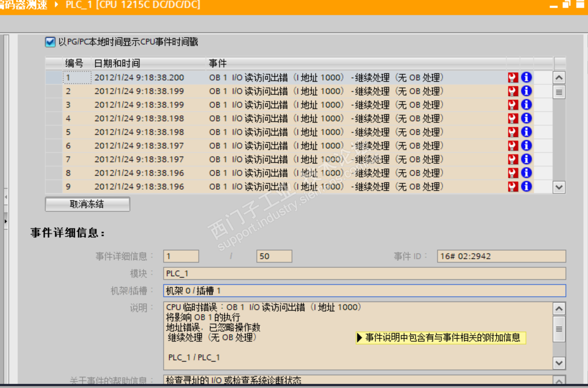Click inside the 说明 description text box
Viewport: 588px width, 388px height.
coord(358,335)
